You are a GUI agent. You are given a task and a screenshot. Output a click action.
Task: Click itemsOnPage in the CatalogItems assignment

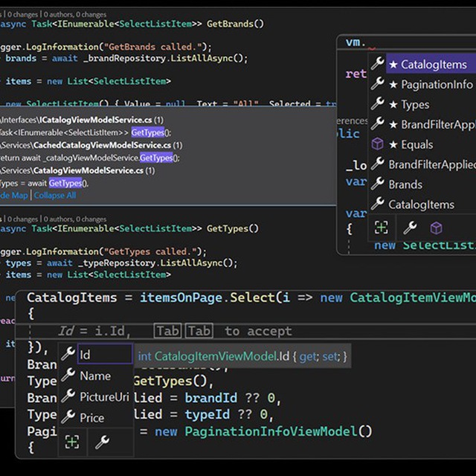(181, 297)
